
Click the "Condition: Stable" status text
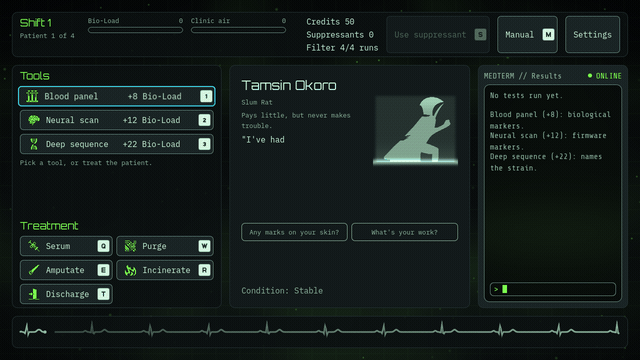(282, 291)
